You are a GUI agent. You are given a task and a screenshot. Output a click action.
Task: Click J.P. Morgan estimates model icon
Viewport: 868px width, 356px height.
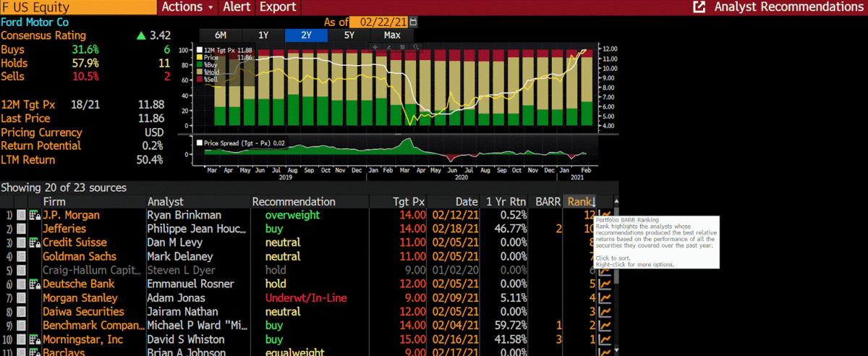35,216
